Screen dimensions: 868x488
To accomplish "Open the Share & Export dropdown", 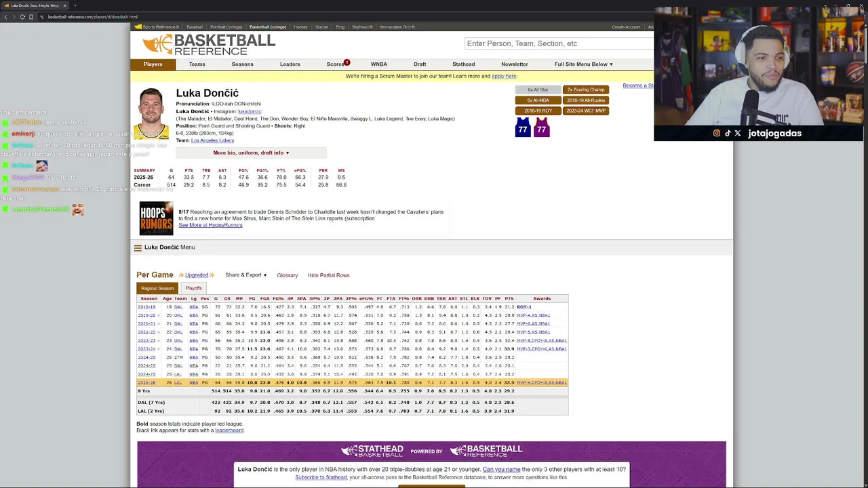I will coord(246,275).
